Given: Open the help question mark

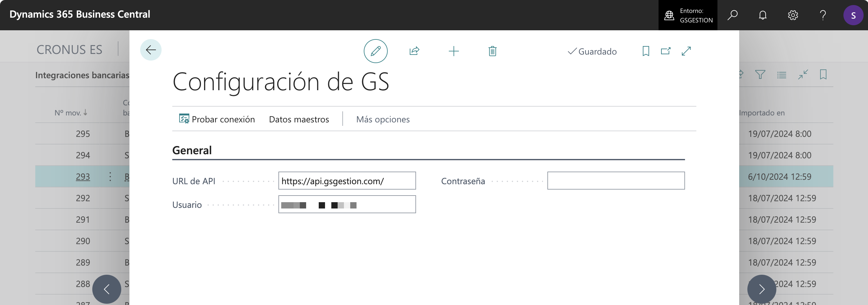Looking at the screenshot, I should point(823,15).
